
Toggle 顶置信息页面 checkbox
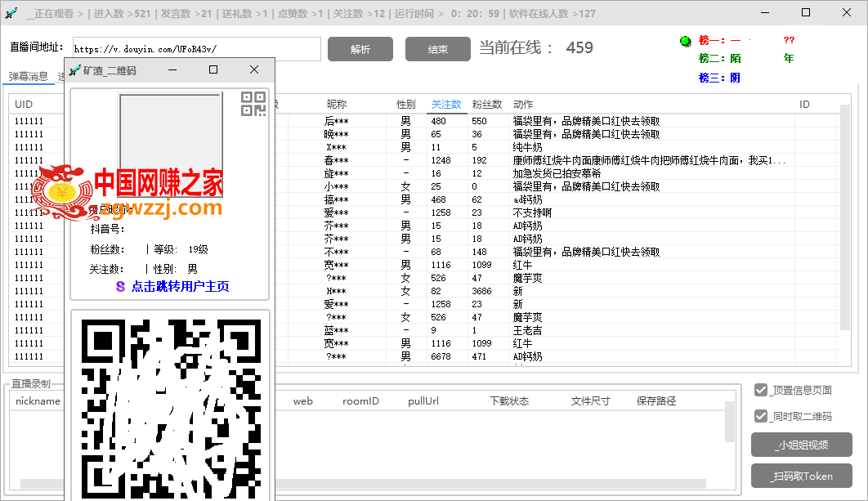point(761,390)
